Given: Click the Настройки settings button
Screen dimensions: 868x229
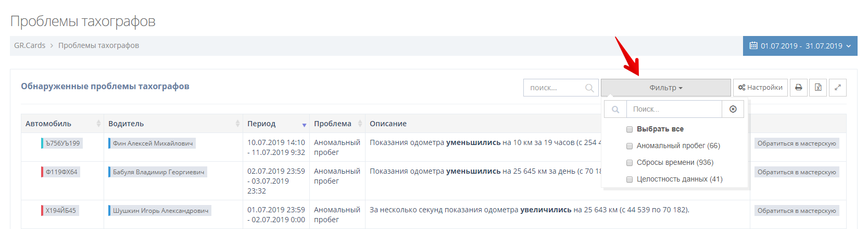Looking at the screenshot, I should (x=760, y=88).
